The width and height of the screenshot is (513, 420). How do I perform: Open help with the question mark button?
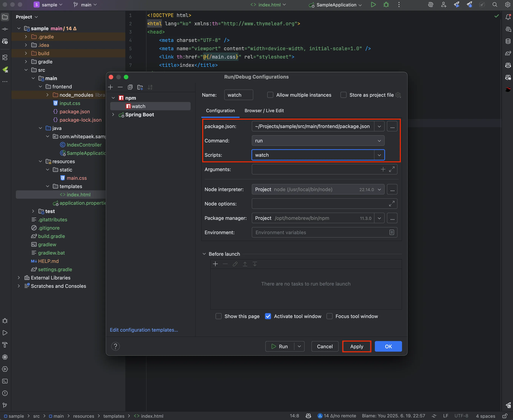(115, 347)
